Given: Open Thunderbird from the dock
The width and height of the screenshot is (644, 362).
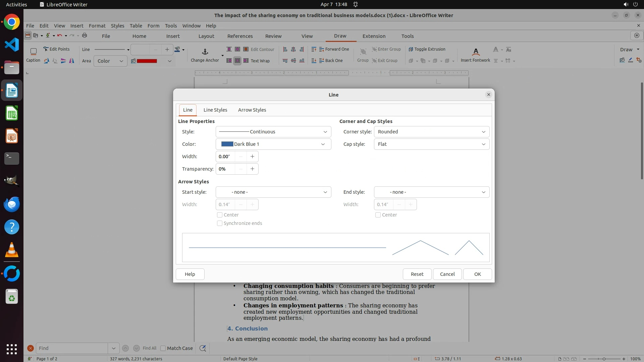Looking at the screenshot, I should click(12, 204).
